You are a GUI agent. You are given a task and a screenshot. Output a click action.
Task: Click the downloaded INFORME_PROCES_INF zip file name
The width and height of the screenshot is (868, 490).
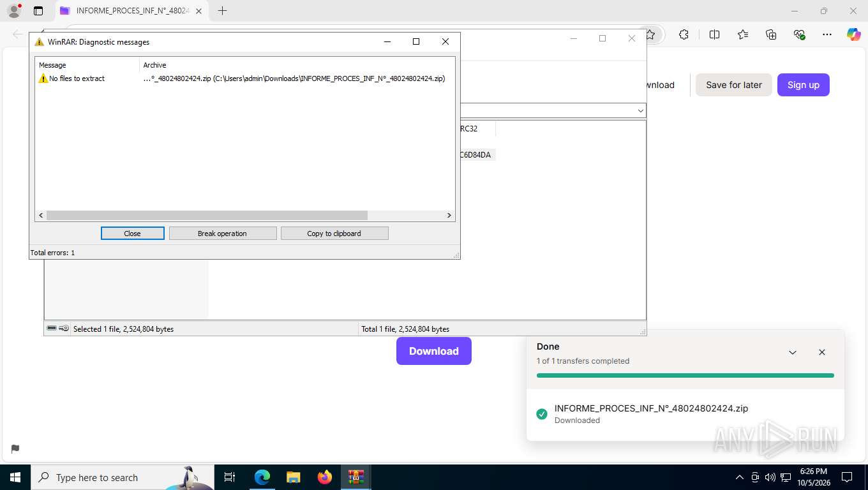tap(651, 408)
